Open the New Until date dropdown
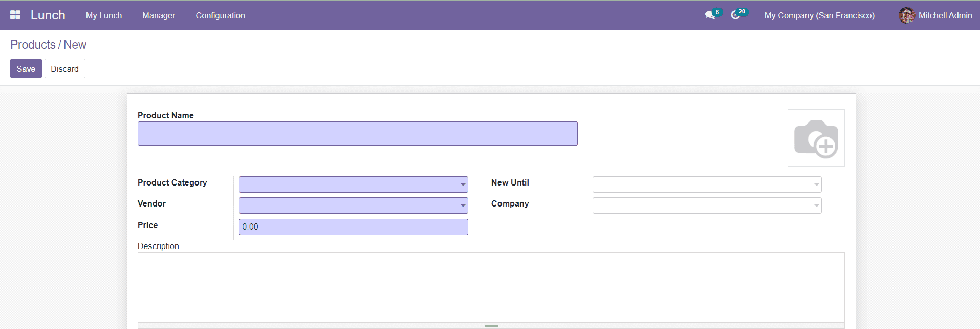The height and width of the screenshot is (329, 980). pyautogui.click(x=816, y=184)
